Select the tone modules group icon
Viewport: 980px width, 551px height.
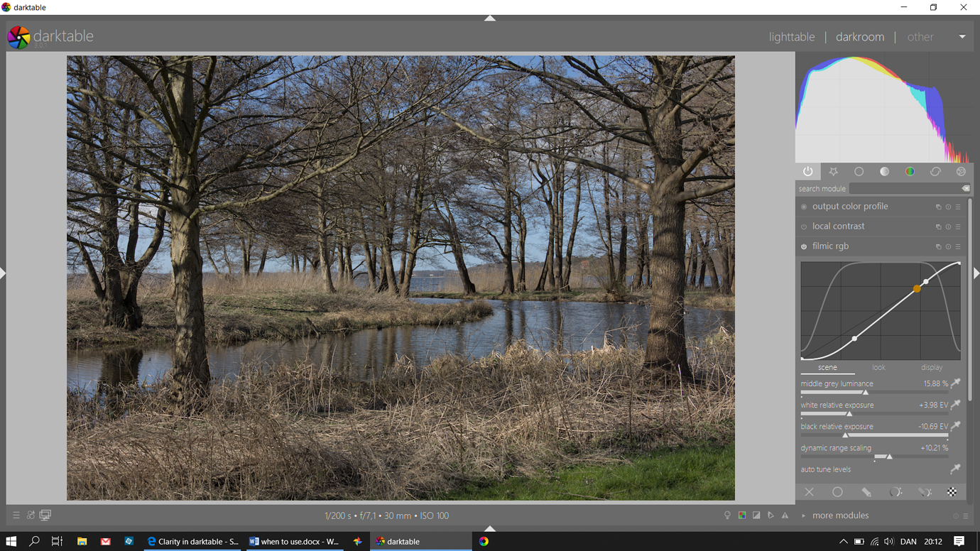point(884,172)
